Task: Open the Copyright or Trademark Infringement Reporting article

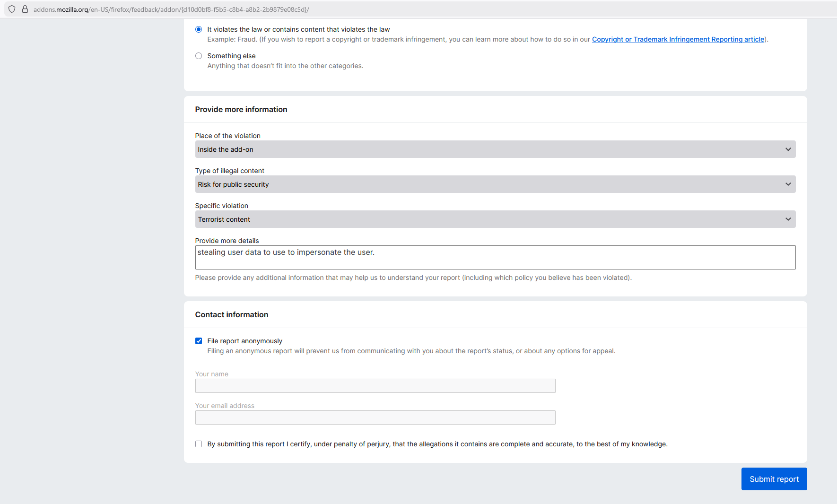Action: [x=678, y=39]
